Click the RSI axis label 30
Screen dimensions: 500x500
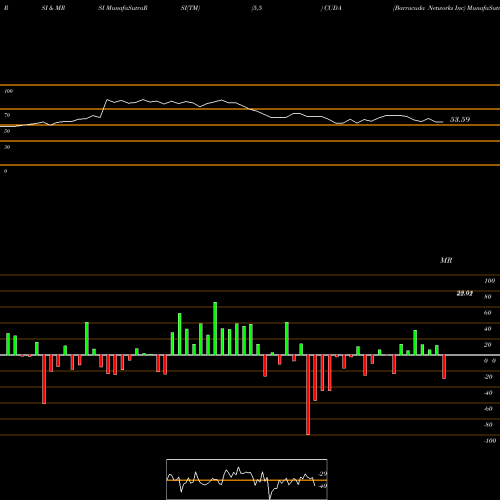tap(7, 147)
